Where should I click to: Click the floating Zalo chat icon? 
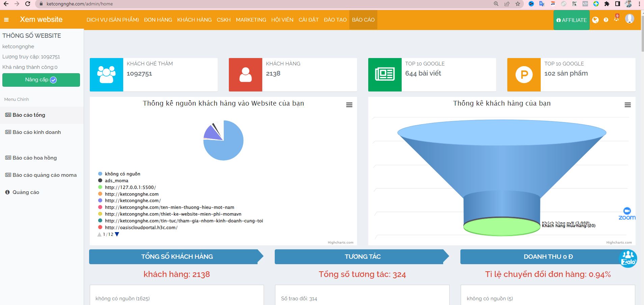pyautogui.click(x=628, y=258)
